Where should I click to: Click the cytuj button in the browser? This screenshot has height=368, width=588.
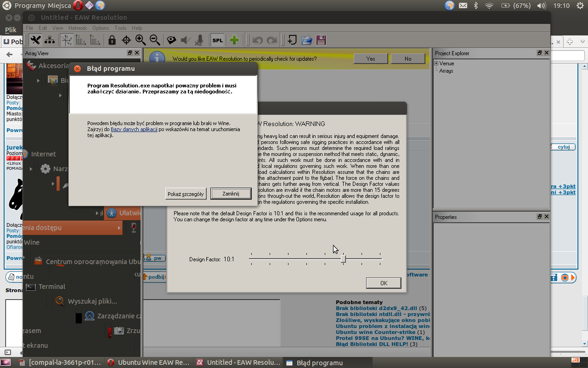563,147
